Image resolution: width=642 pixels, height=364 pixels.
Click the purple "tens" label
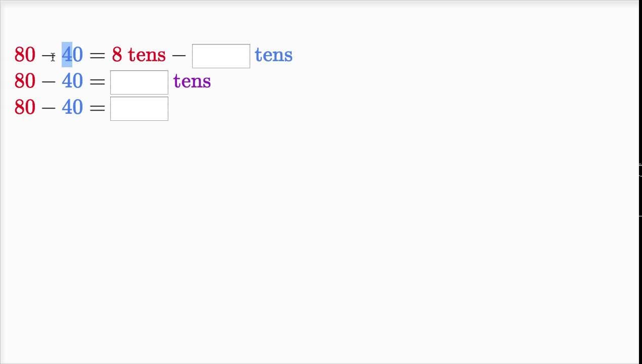192,81
